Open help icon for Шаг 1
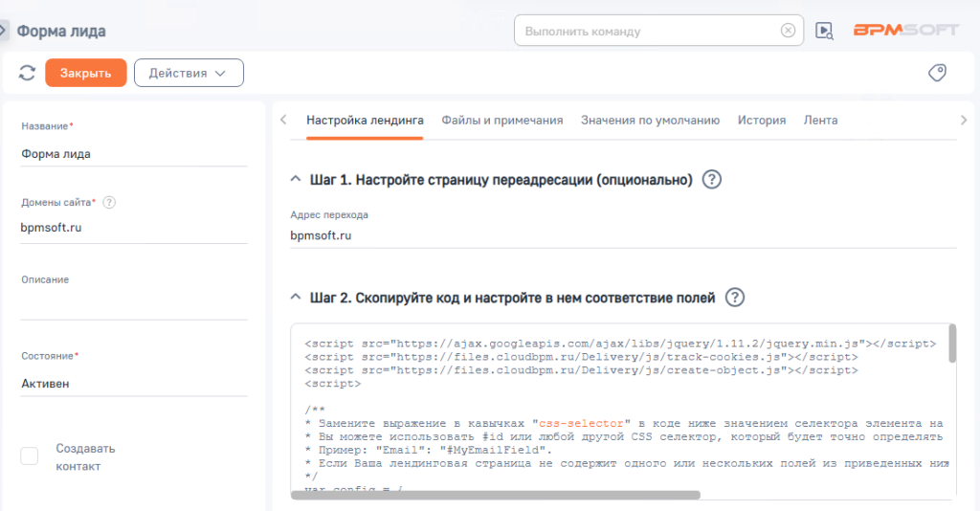 coord(711,180)
